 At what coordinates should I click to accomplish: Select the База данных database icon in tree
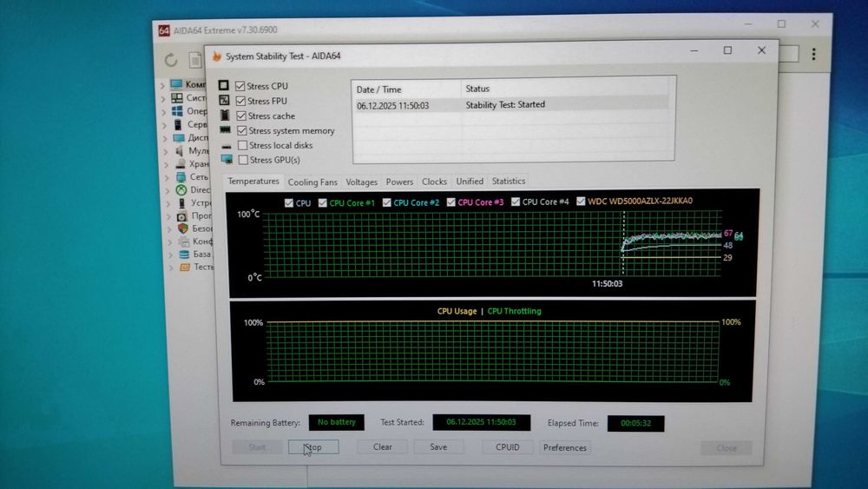pyautogui.click(x=184, y=254)
